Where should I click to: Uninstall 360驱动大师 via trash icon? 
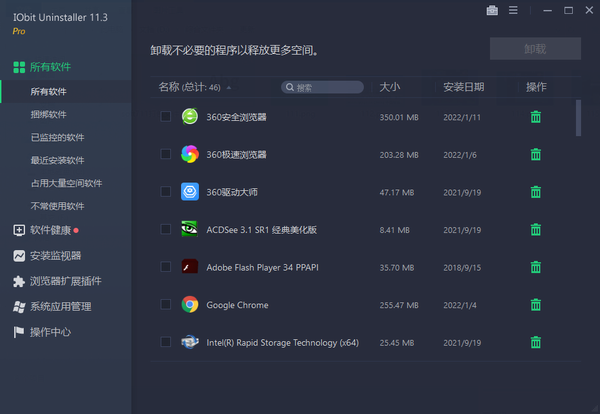pyautogui.click(x=536, y=192)
